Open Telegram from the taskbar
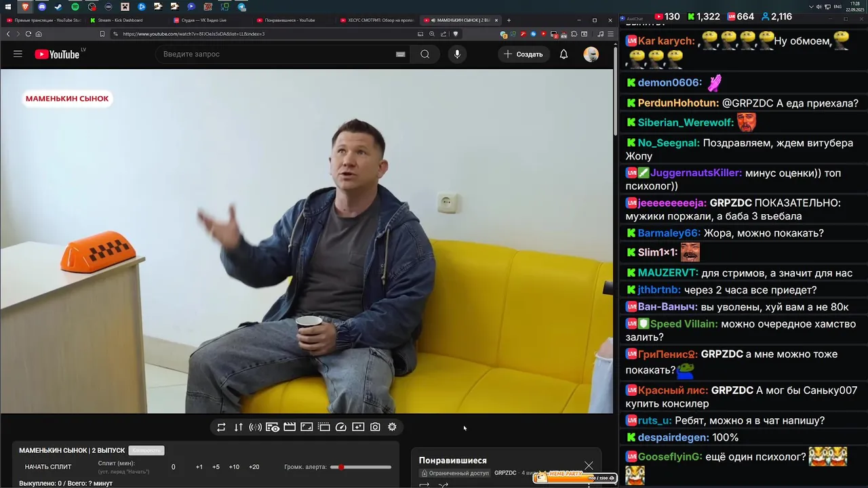Screen dimensions: 868x488 click(242, 7)
